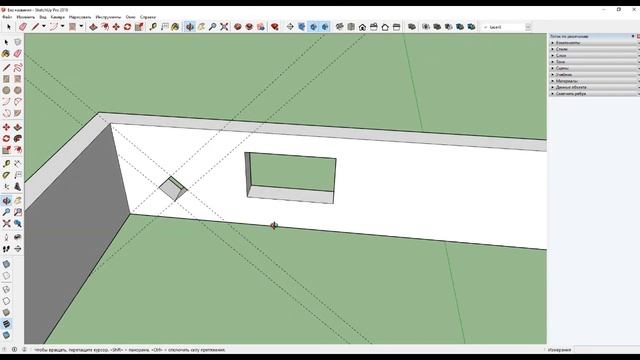Click Zoom Extents in the top toolbar
Image resolution: width=640 pixels, height=360 pixels.
(x=224, y=27)
